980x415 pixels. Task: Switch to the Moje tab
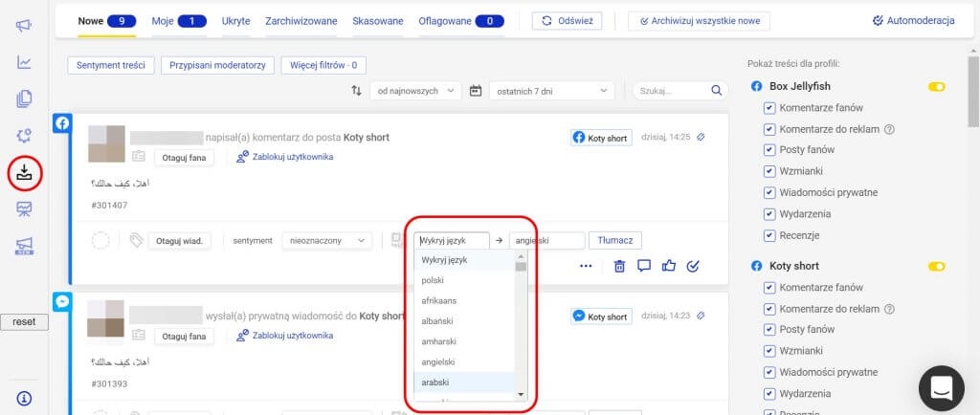pyautogui.click(x=179, y=21)
